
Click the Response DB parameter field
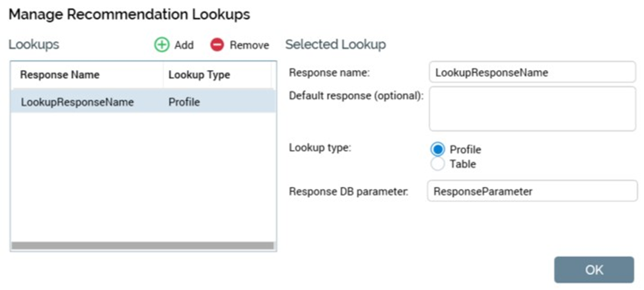(532, 192)
